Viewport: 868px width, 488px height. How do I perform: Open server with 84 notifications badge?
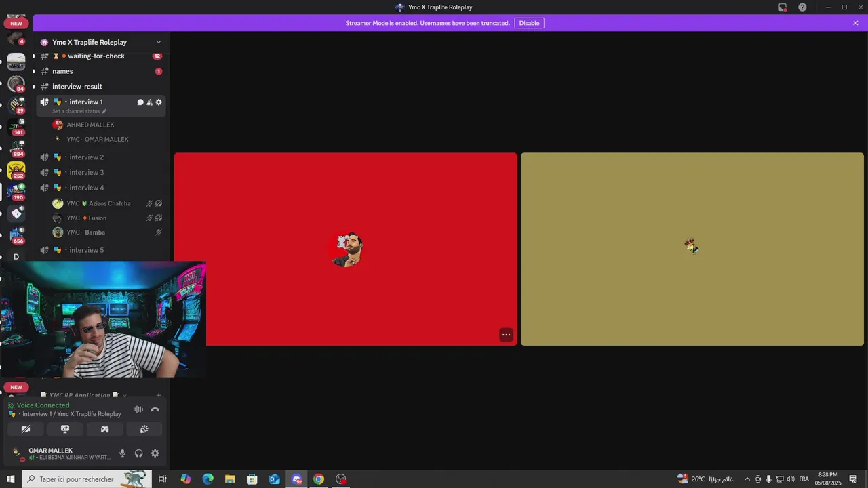coord(16,84)
